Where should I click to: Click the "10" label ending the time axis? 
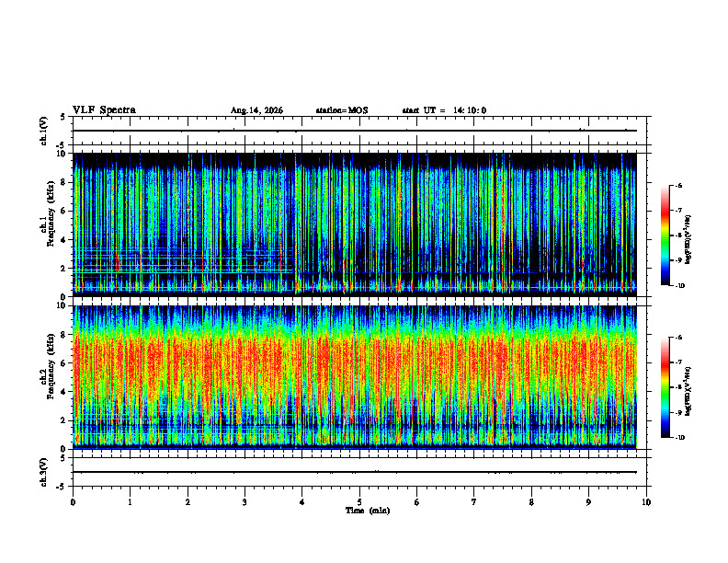pos(646,502)
